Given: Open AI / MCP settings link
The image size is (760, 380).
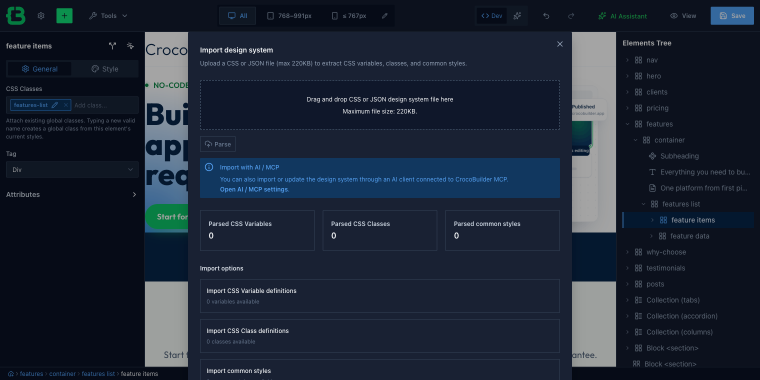Looking at the screenshot, I should 254,190.
